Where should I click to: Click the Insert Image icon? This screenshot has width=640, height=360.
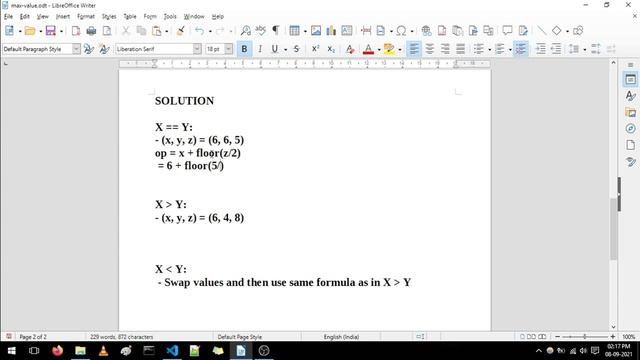(316, 31)
